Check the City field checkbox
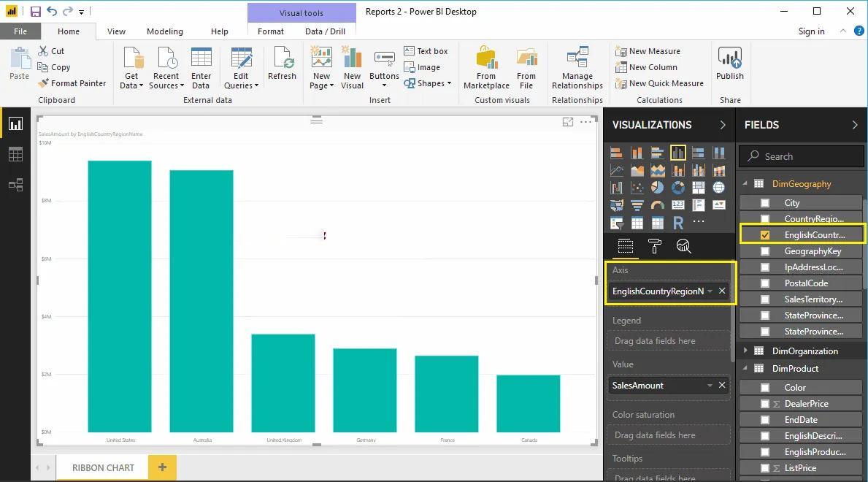868x482 pixels. [x=765, y=203]
